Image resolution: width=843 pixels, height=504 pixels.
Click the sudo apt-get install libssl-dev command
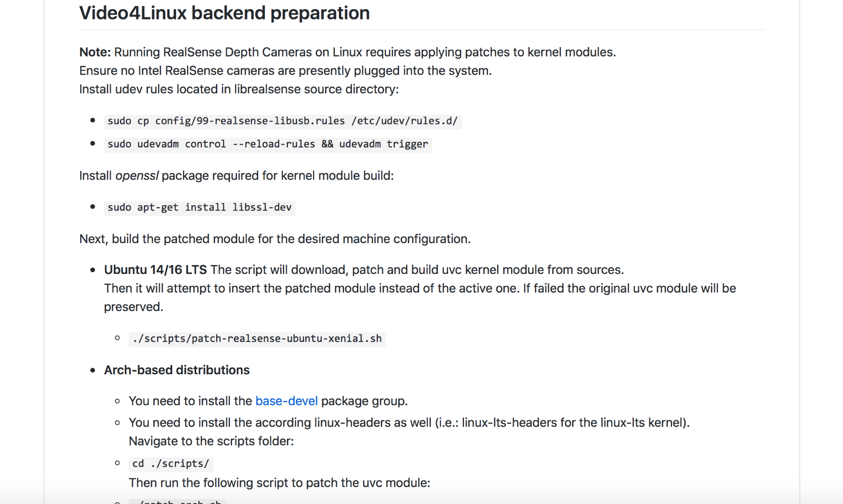199,207
